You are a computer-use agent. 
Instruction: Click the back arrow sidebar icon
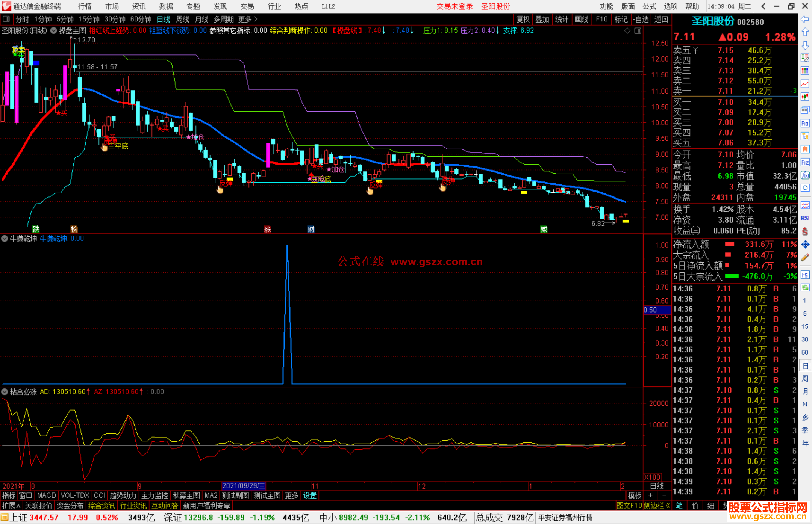805,19
